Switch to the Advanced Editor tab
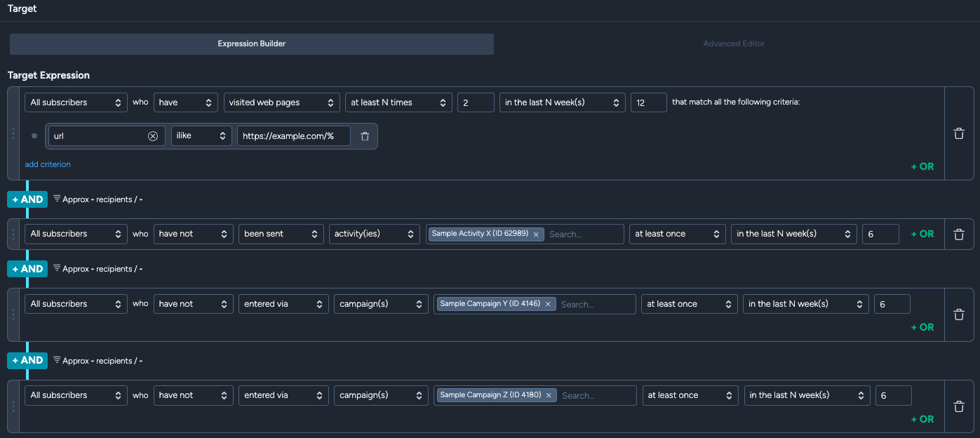This screenshot has width=980, height=438. click(734, 44)
